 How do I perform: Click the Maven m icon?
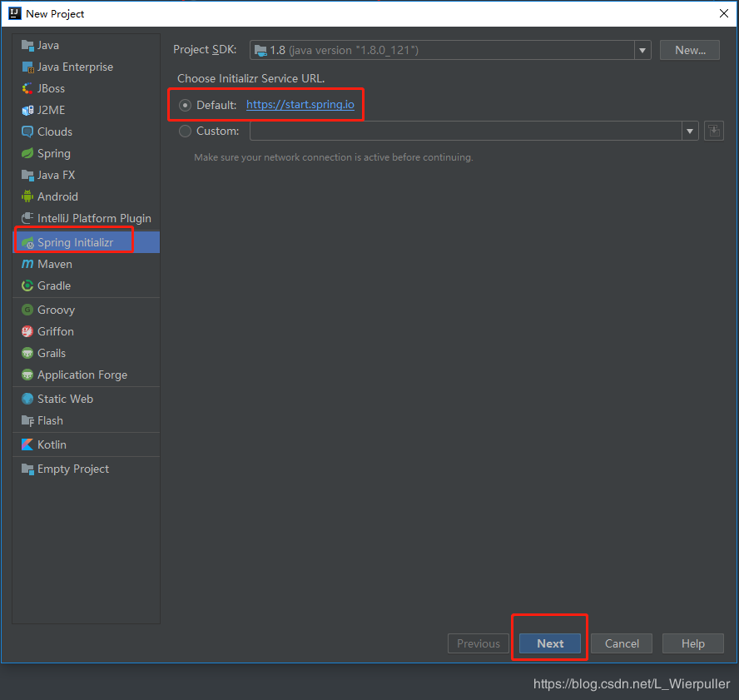[27, 264]
